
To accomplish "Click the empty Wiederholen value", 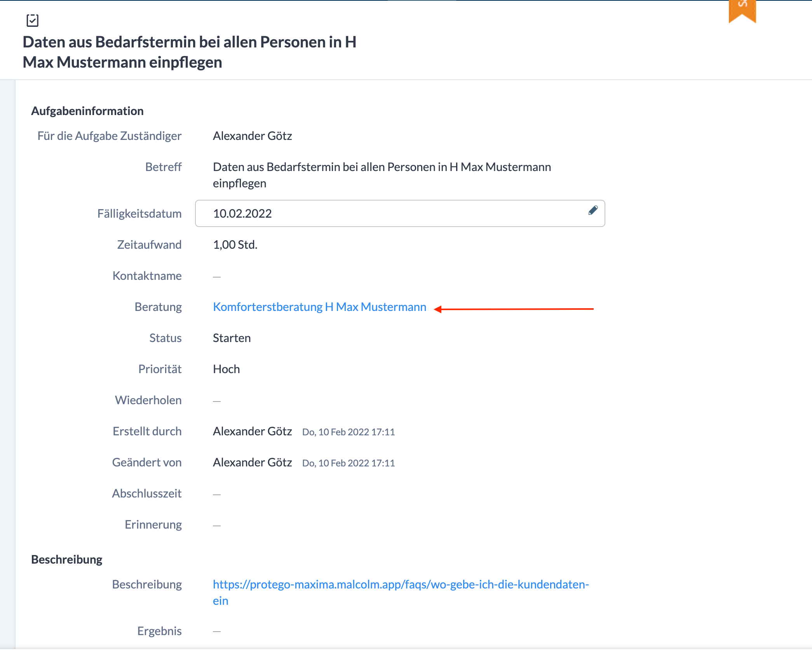I will tap(217, 401).
